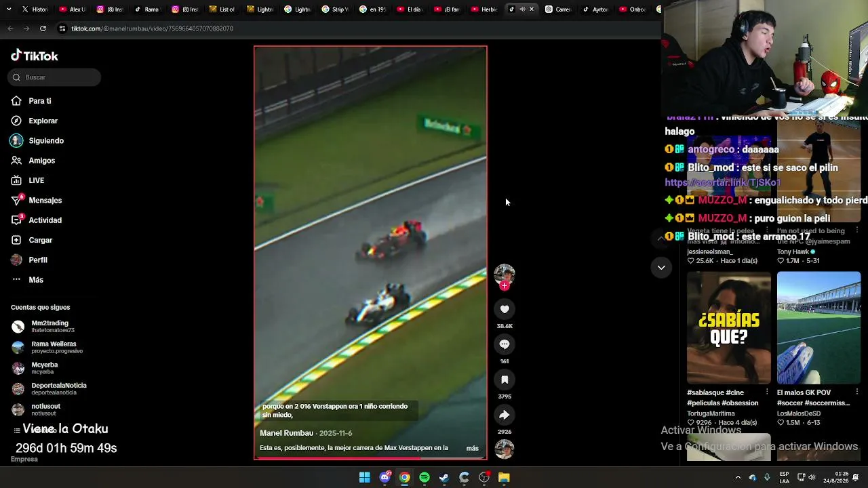
Task: Like the Manel Rumbau video with the heart icon
Action: point(505,309)
